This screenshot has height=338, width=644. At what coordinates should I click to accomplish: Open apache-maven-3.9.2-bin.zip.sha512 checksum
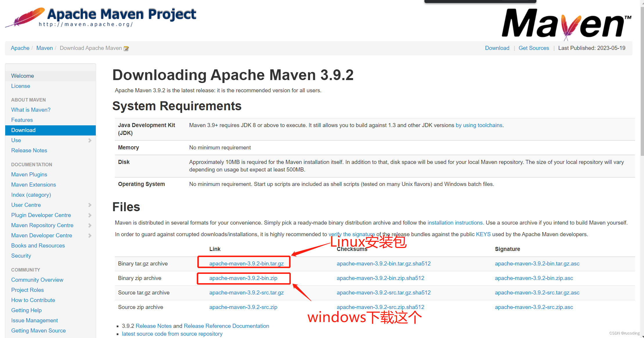point(380,278)
